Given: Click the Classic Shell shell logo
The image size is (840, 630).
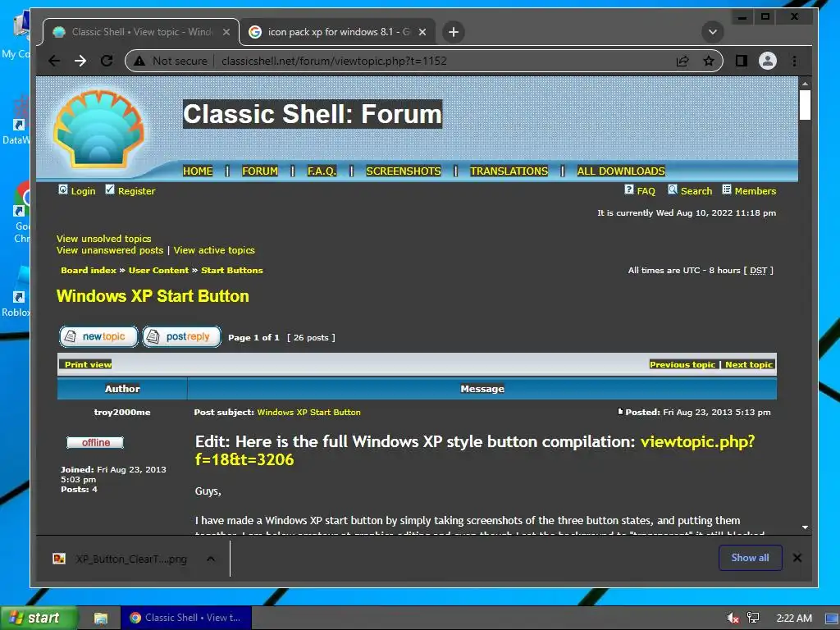Looking at the screenshot, I should tap(99, 130).
